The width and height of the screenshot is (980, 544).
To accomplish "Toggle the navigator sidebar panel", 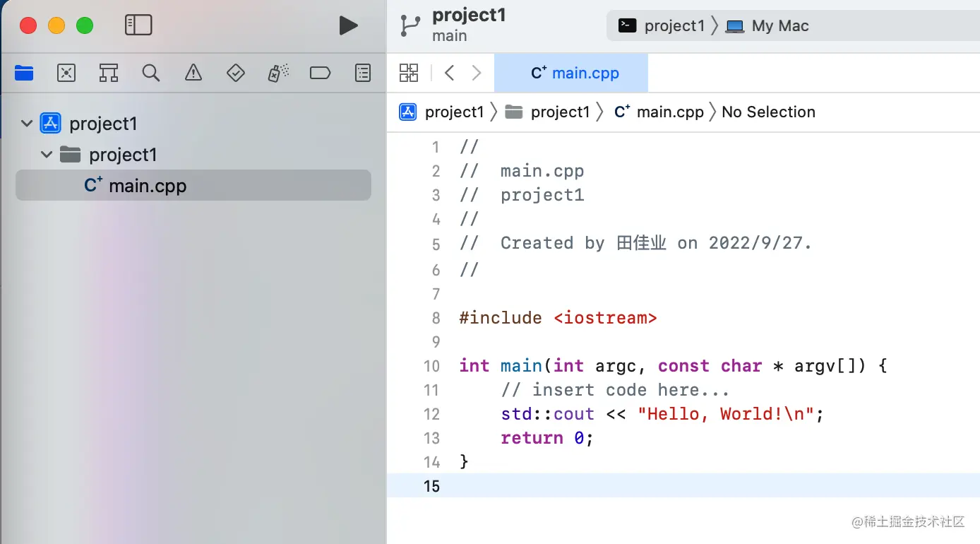I will tap(138, 25).
